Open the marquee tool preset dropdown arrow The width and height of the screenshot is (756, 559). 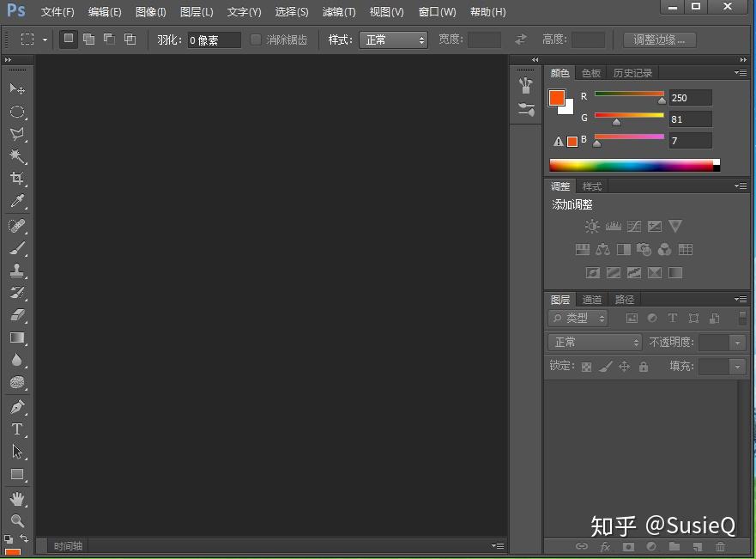[x=45, y=39]
